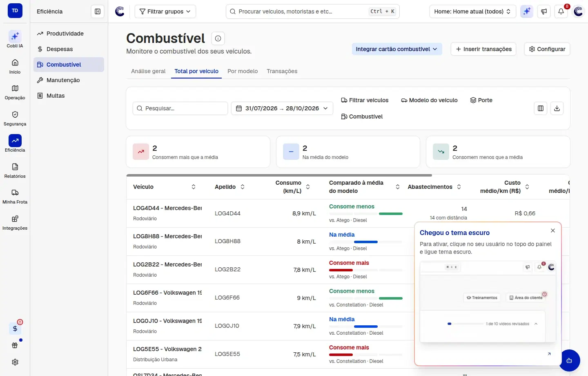Open Home atual (todos) selector

tap(472, 11)
